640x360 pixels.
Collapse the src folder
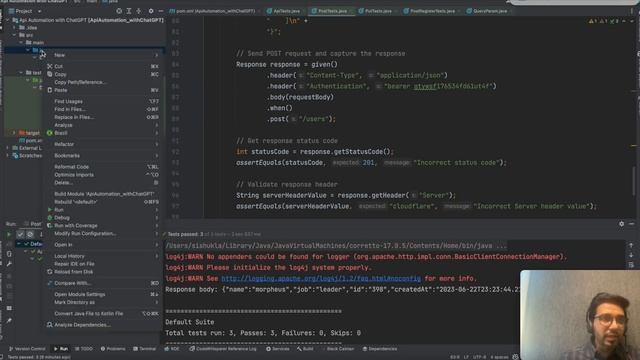tap(15, 35)
